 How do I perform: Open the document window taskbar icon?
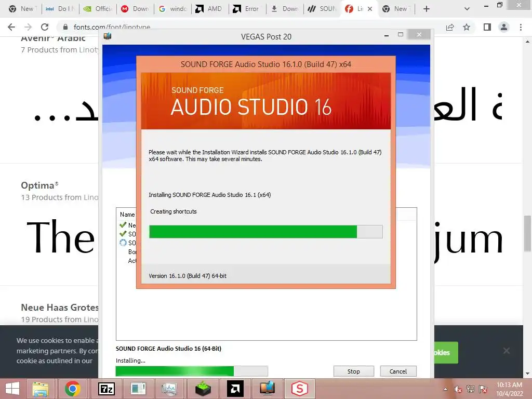tap(138, 389)
